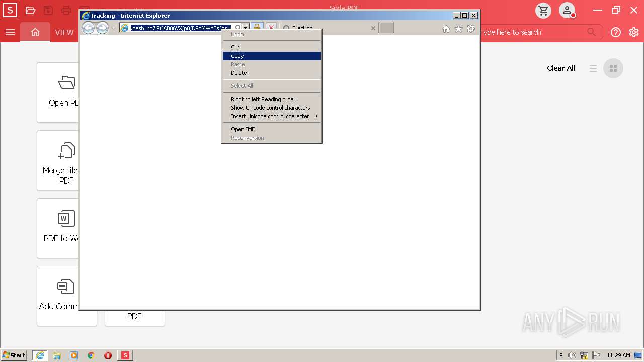644x362 pixels.
Task: Click Clear All in recent files
Action: coord(561,68)
